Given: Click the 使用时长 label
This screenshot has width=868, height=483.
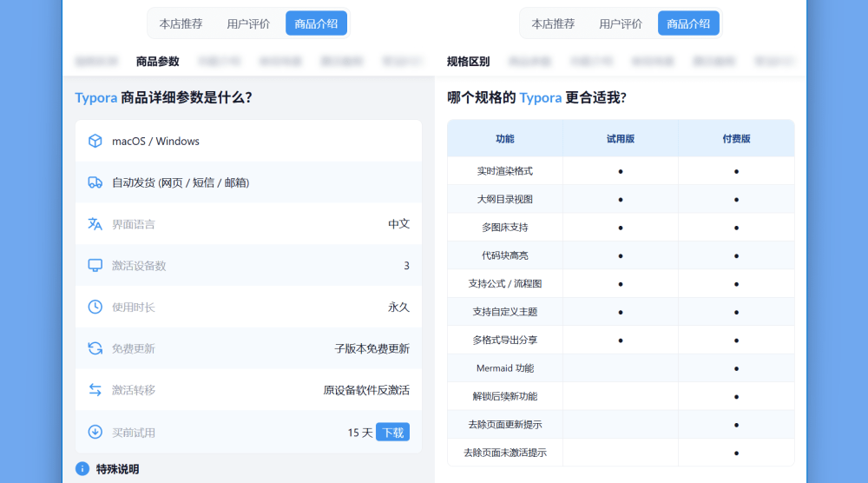Looking at the screenshot, I should [x=134, y=308].
